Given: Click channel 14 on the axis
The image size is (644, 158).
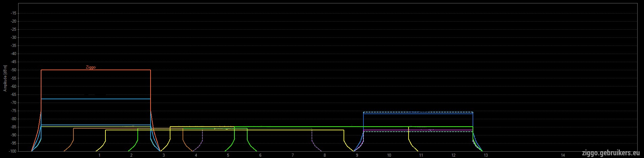Looking at the screenshot, I should (563, 155).
